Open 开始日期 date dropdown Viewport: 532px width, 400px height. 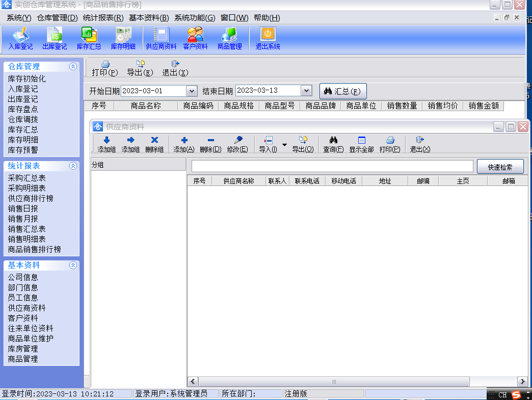click(192, 91)
